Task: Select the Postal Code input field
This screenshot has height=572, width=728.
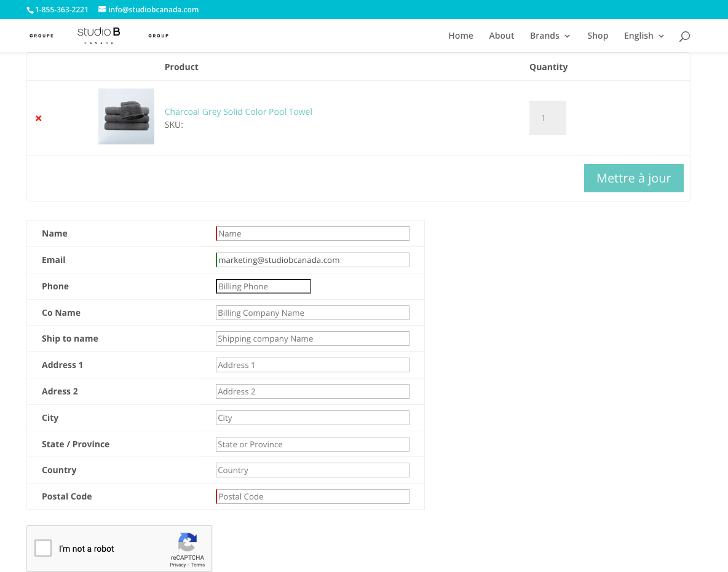Action: 312,496
